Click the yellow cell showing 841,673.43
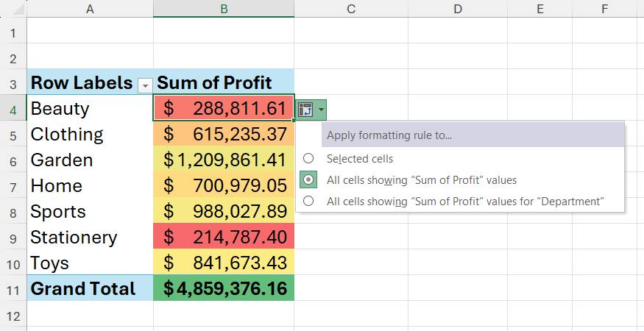 pyautogui.click(x=224, y=262)
